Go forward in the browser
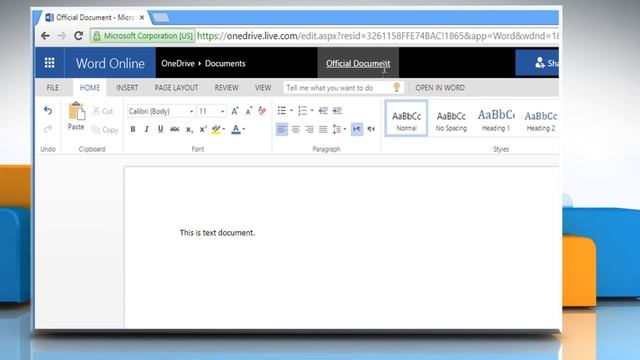Image resolution: width=640 pixels, height=360 pixels. (x=62, y=36)
